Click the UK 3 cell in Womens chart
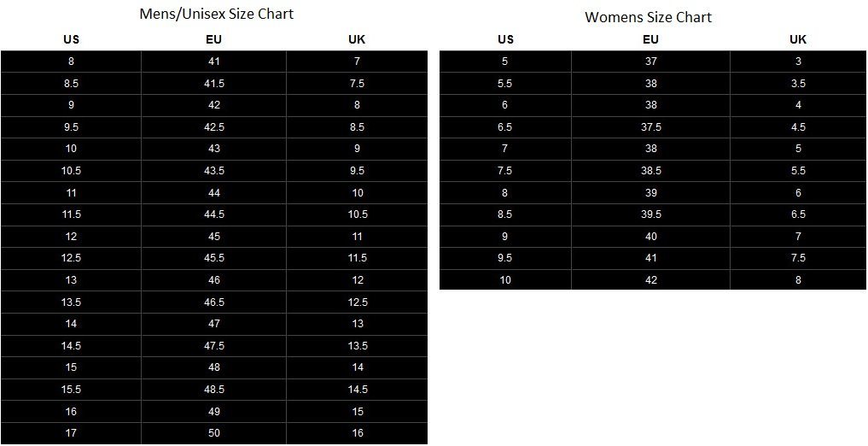The width and height of the screenshot is (868, 446). [798, 62]
